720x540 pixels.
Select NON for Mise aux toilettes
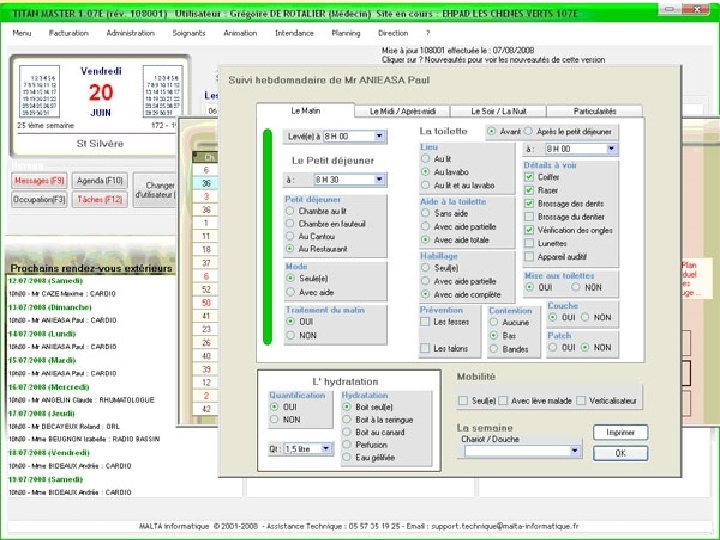point(576,287)
